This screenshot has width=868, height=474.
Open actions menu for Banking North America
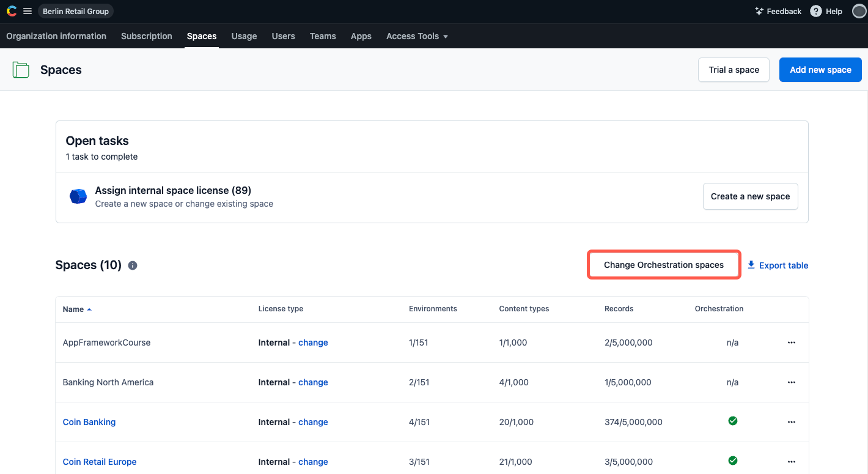point(792,382)
